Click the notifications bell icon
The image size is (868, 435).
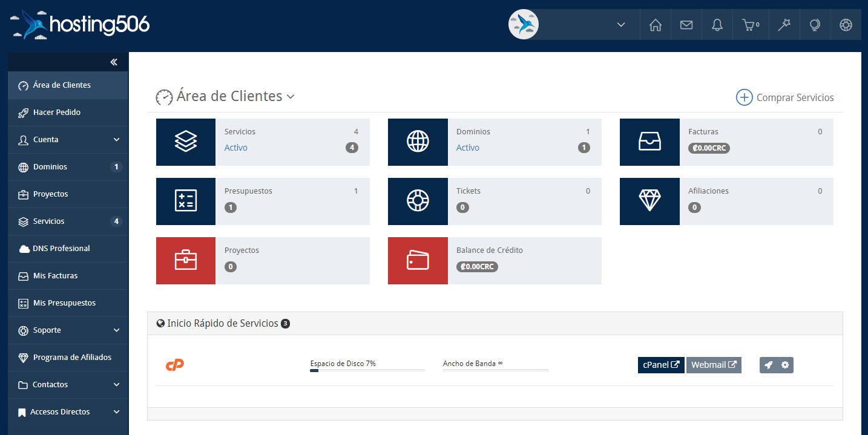pyautogui.click(x=717, y=25)
